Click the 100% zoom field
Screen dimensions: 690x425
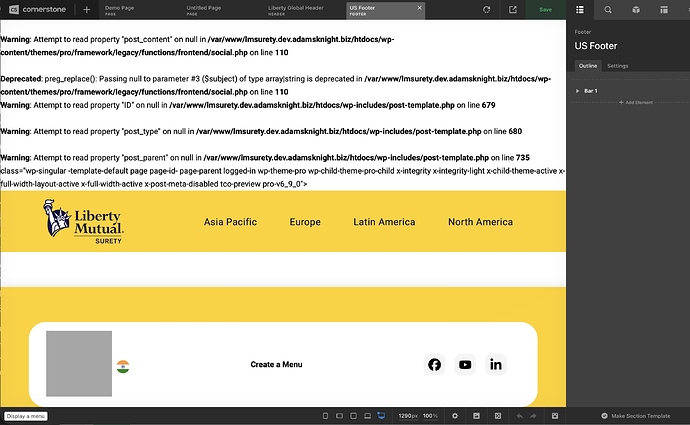click(x=430, y=416)
